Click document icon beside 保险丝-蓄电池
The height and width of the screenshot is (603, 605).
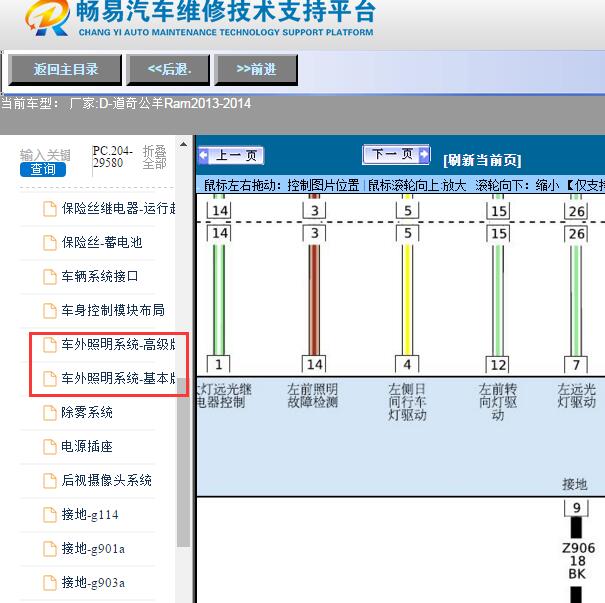coord(49,243)
